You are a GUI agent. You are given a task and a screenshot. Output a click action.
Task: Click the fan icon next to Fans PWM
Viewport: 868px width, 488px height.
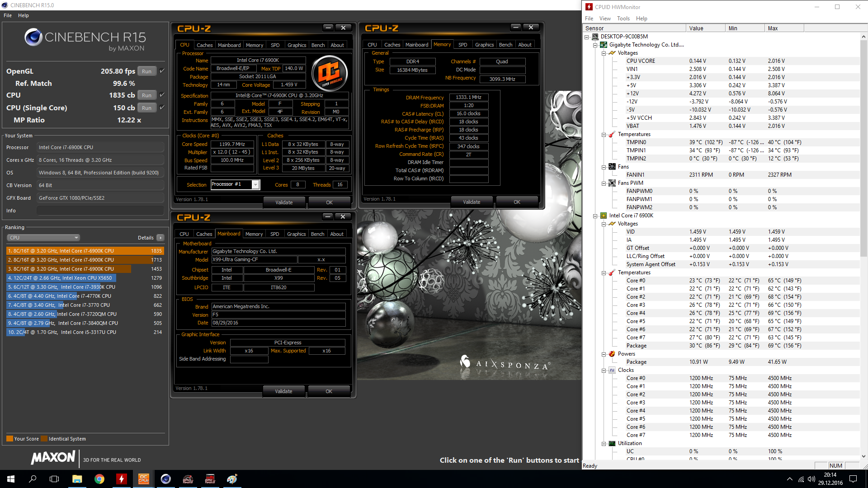click(x=612, y=183)
